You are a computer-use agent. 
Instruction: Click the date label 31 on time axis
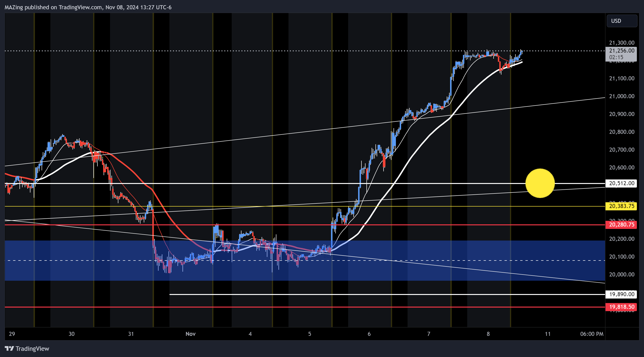131,334
